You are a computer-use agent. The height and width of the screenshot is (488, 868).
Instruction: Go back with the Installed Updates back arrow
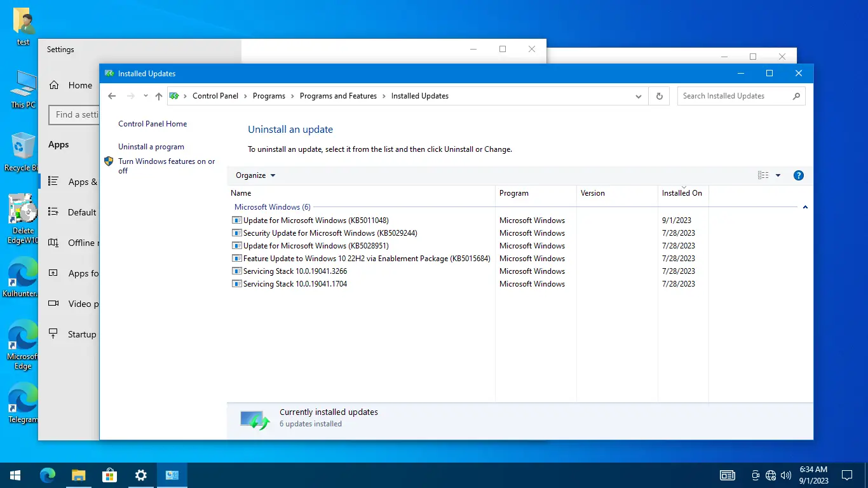coord(112,96)
